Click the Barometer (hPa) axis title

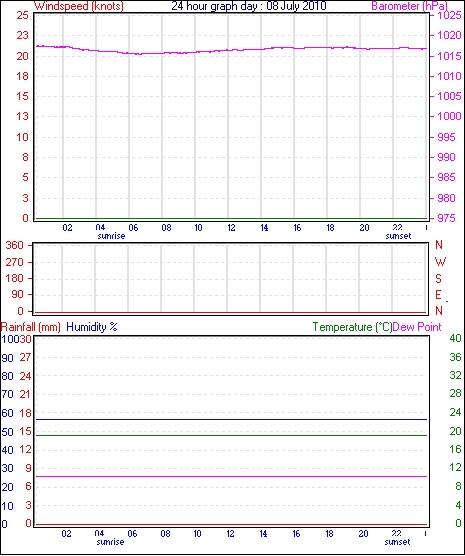(409, 6)
